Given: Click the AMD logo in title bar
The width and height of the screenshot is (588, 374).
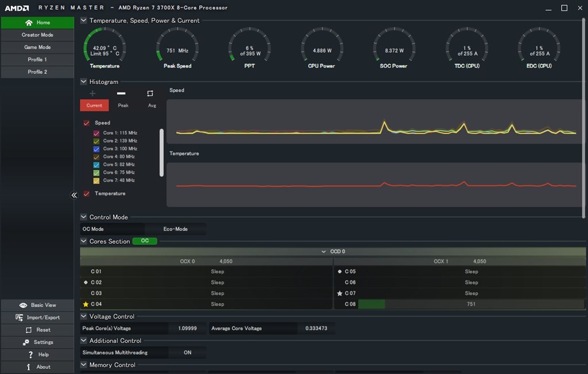Looking at the screenshot, I should (x=17, y=8).
